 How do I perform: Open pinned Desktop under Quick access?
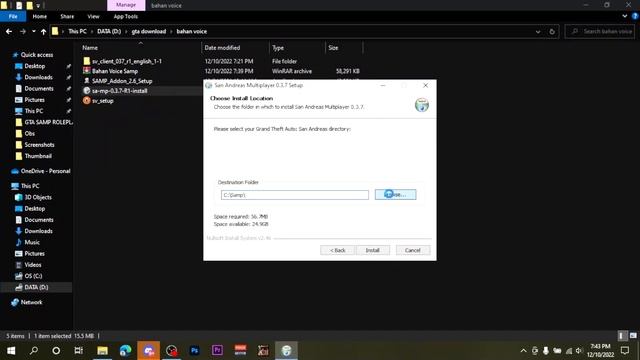[x=34, y=66]
